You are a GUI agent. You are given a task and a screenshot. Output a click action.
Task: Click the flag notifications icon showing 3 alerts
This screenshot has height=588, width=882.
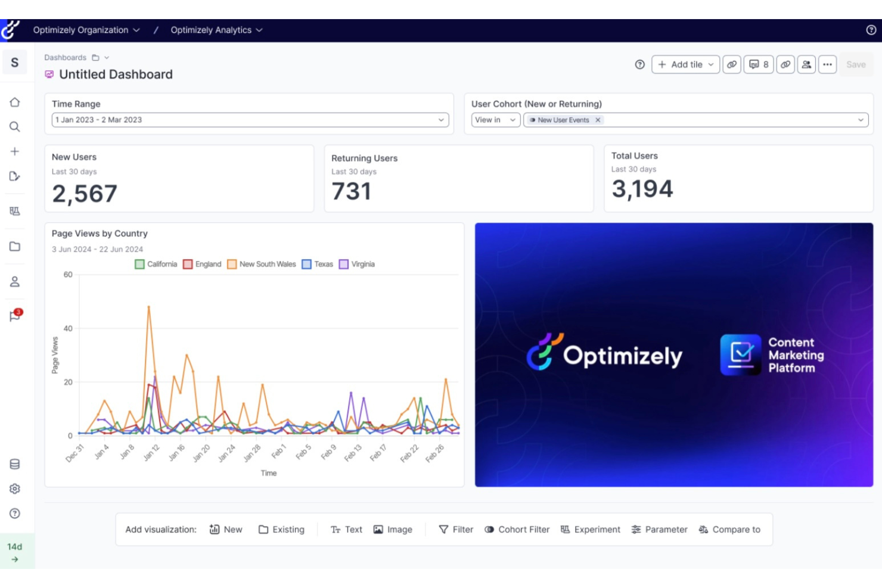tap(15, 316)
